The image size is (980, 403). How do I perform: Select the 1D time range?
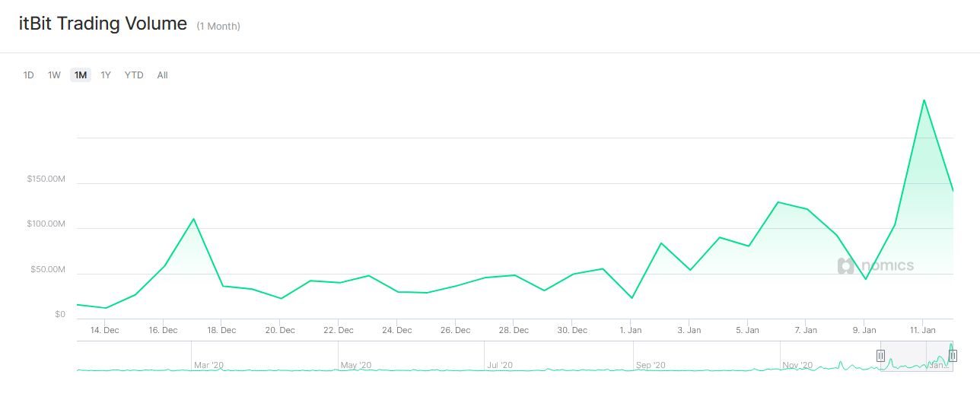pos(29,75)
